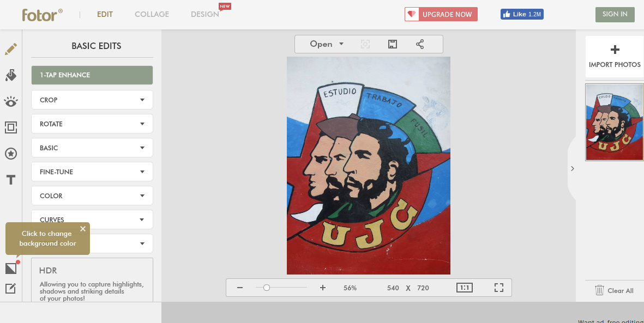This screenshot has height=323, width=644.
Task: Click the diamond icon on the Upgrade Now button
Action: (412, 14)
